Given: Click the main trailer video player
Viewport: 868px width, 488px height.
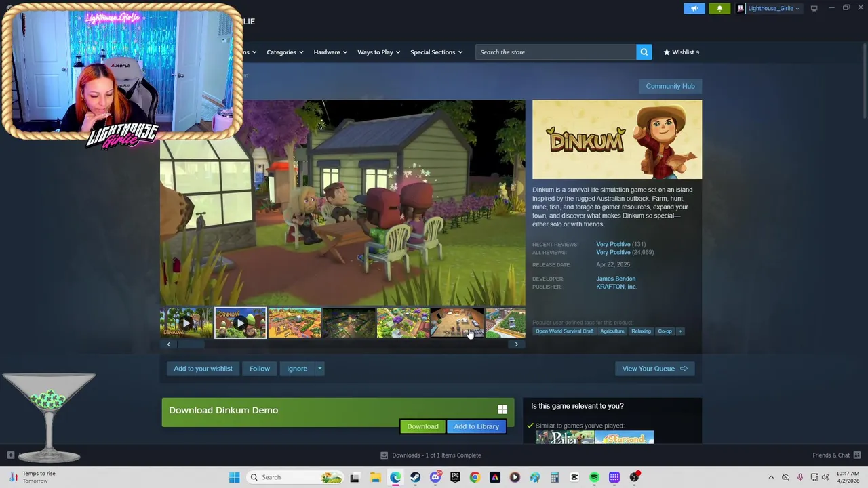Looking at the screenshot, I should 342,203.
